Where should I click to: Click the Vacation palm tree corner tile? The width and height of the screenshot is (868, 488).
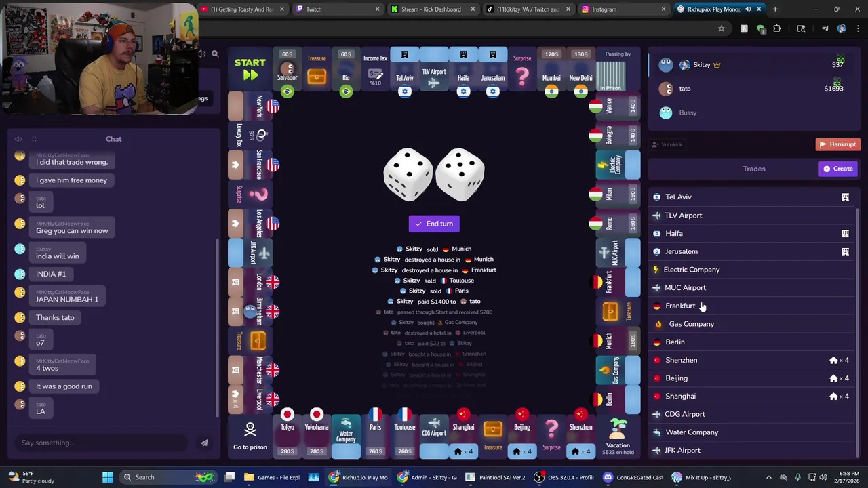[x=618, y=435]
